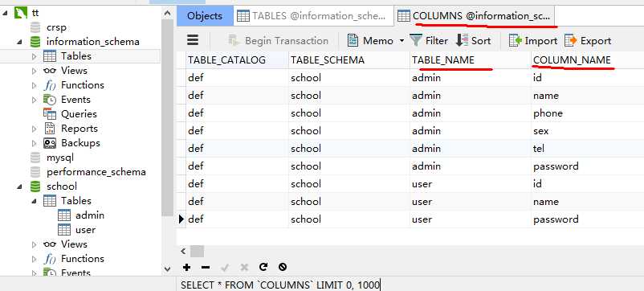Delete a record with the minus icon
Viewport: 644px width, 291px height.
point(206,268)
